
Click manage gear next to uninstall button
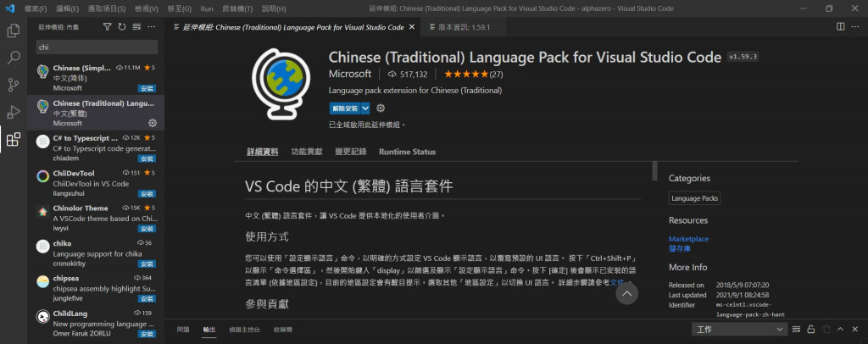click(x=381, y=108)
